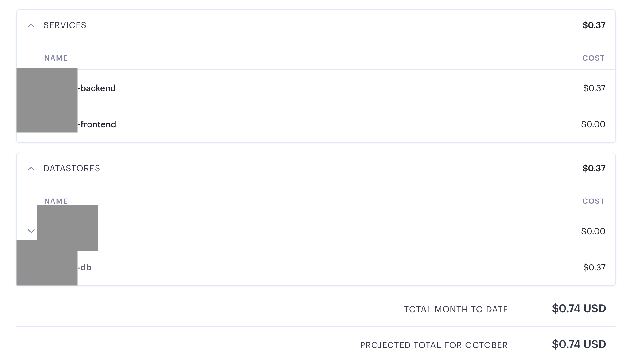Viewport: 627px width, 364px height.
Task: Open the -backend service
Action: pyautogui.click(x=96, y=88)
